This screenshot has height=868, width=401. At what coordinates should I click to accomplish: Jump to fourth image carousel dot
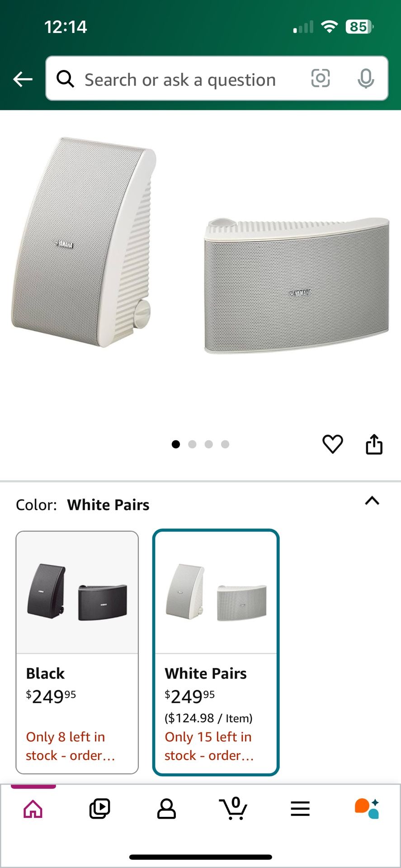point(225,444)
